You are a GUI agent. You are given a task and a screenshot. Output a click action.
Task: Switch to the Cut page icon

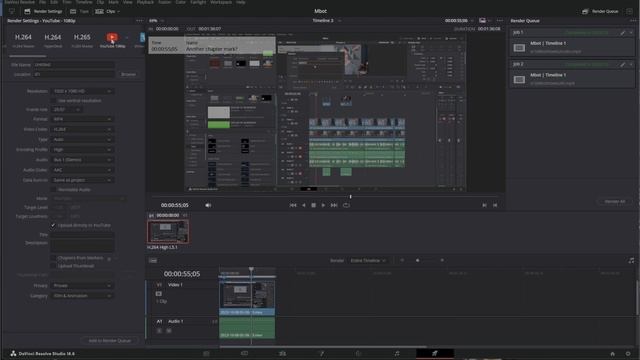pos(244,353)
